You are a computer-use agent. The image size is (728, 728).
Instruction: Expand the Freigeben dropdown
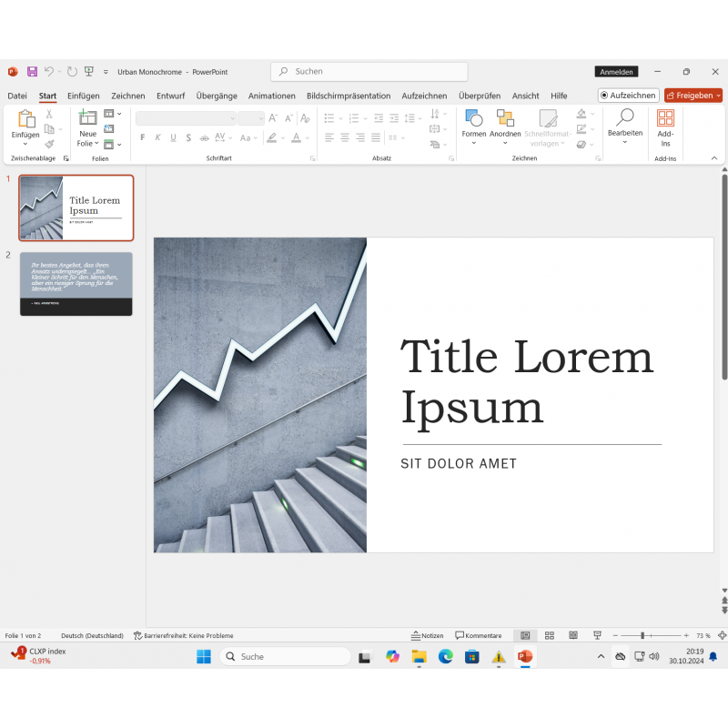(719, 96)
